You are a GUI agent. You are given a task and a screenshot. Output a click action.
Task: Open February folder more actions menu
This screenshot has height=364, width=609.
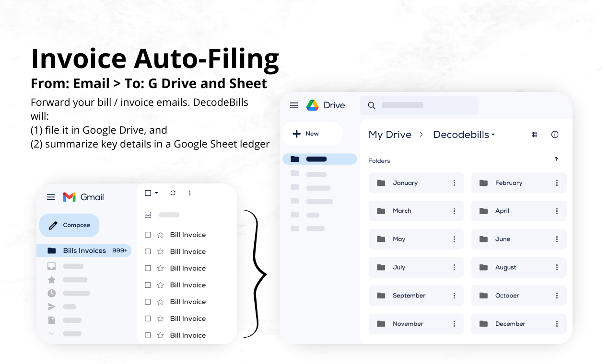tap(557, 183)
